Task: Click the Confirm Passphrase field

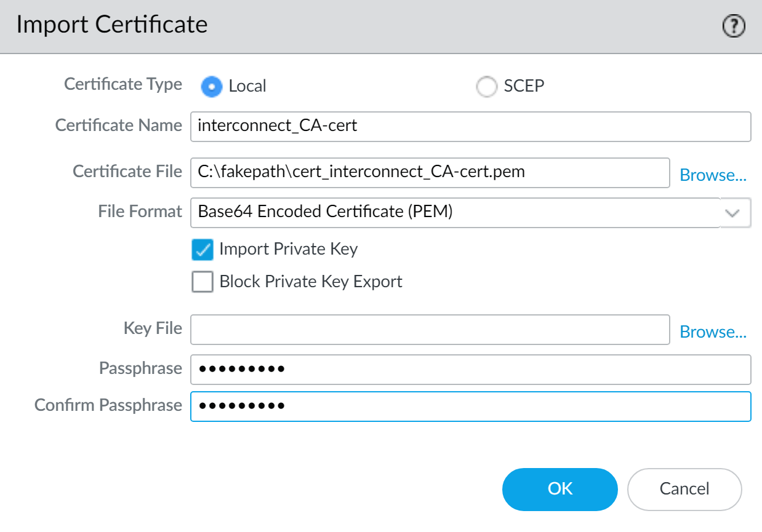Action: click(470, 407)
